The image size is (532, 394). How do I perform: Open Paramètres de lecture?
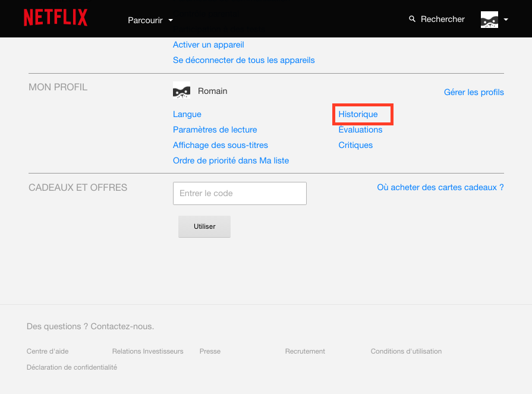click(215, 130)
